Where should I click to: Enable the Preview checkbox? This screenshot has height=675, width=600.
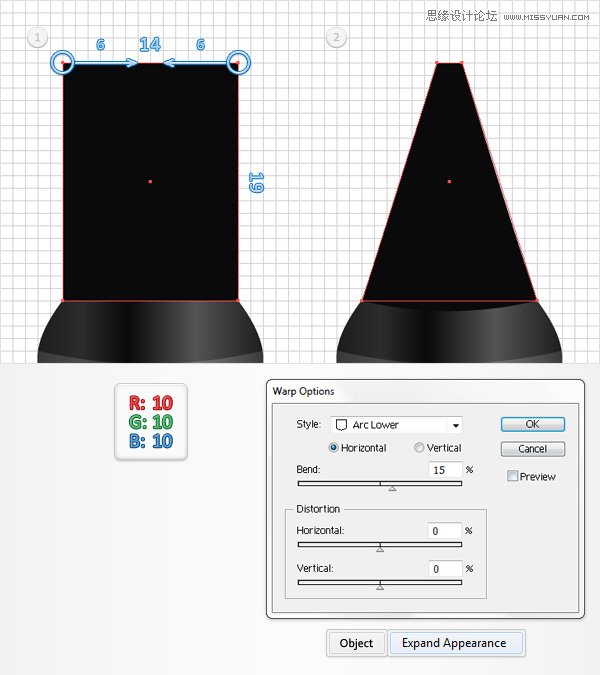[x=512, y=476]
